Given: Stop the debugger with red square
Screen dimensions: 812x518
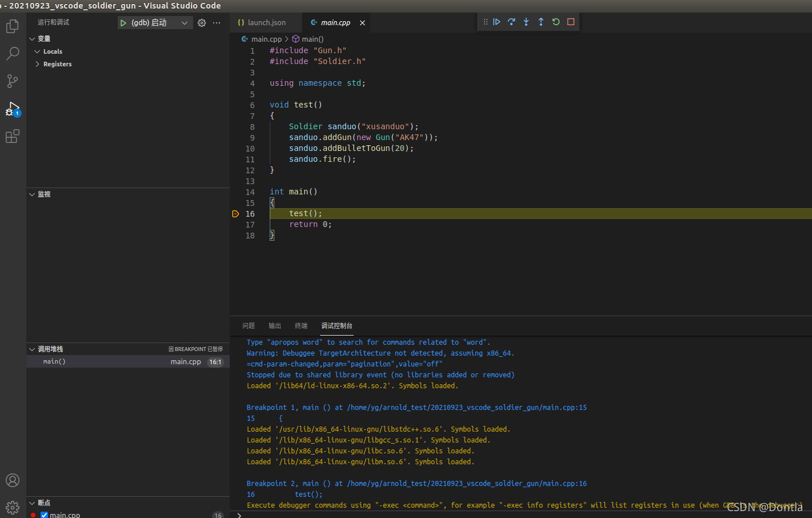Looking at the screenshot, I should pos(571,22).
